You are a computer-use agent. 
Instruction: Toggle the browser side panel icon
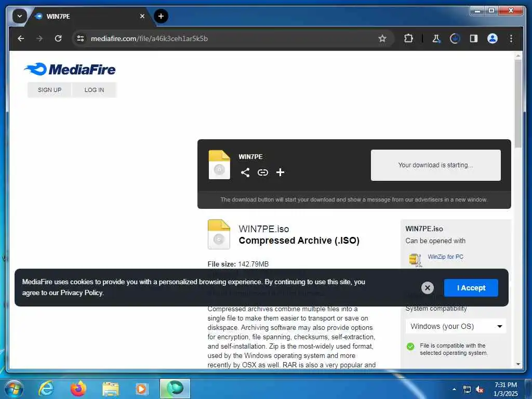point(474,38)
